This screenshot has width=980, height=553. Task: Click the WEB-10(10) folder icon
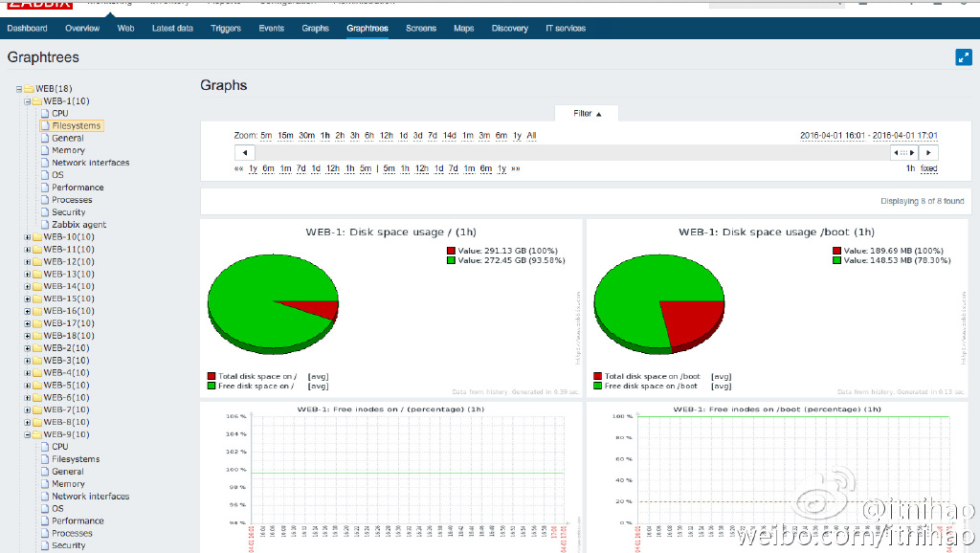[x=37, y=237]
